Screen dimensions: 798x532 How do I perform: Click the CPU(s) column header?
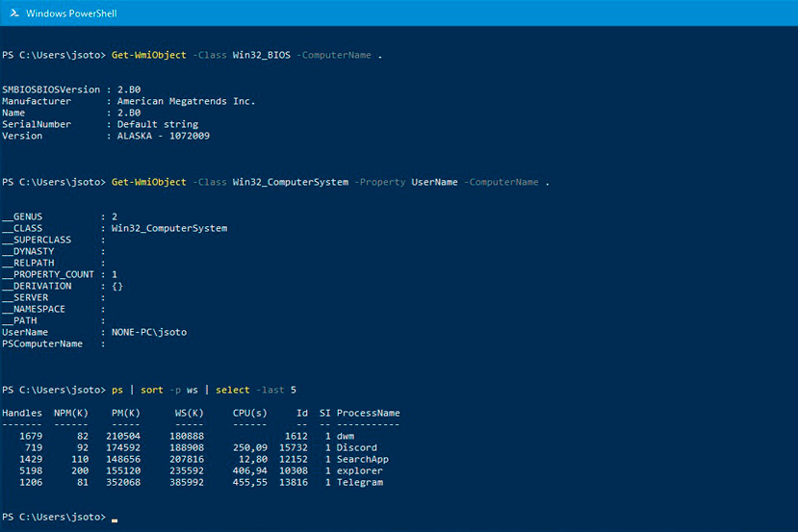(x=249, y=413)
